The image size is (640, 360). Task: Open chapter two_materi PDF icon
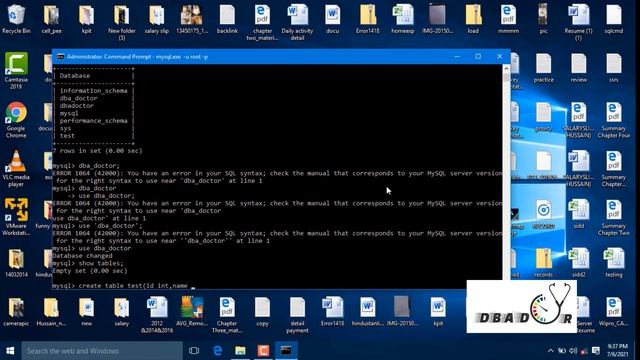click(262, 22)
